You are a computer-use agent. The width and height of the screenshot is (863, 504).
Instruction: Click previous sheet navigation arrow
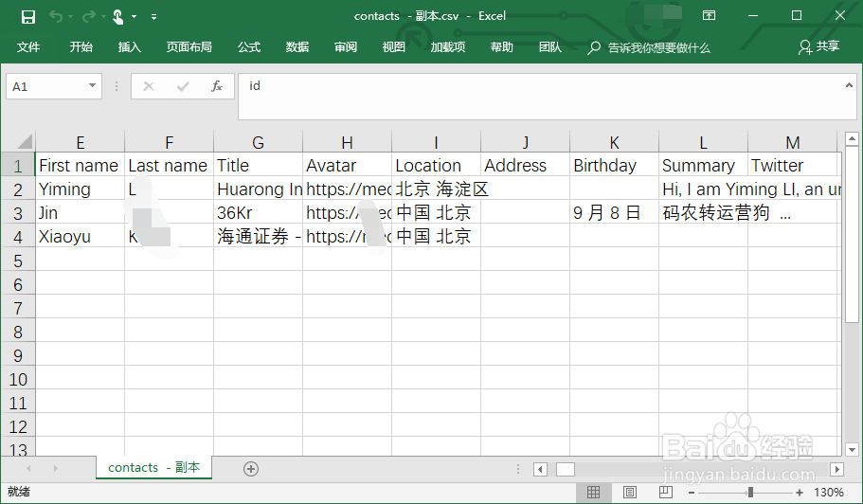click(28, 468)
